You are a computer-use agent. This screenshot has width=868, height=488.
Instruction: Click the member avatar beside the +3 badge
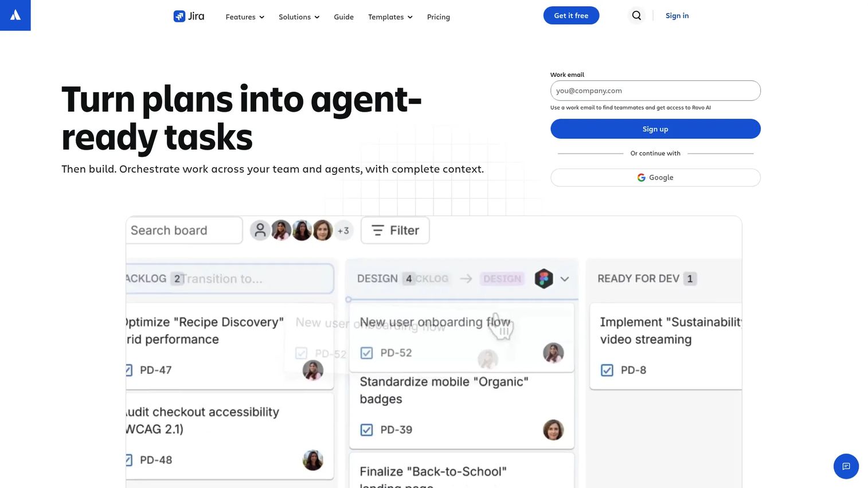323,231
